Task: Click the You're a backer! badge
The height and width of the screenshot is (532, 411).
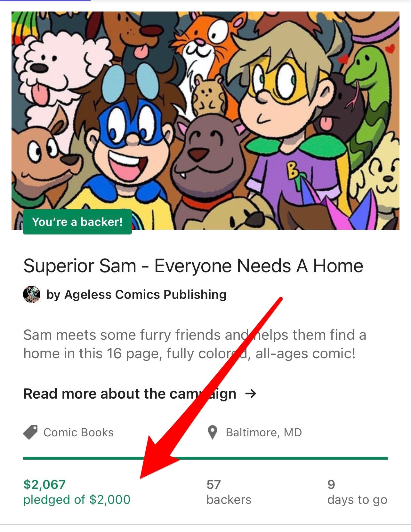Action: tap(77, 222)
